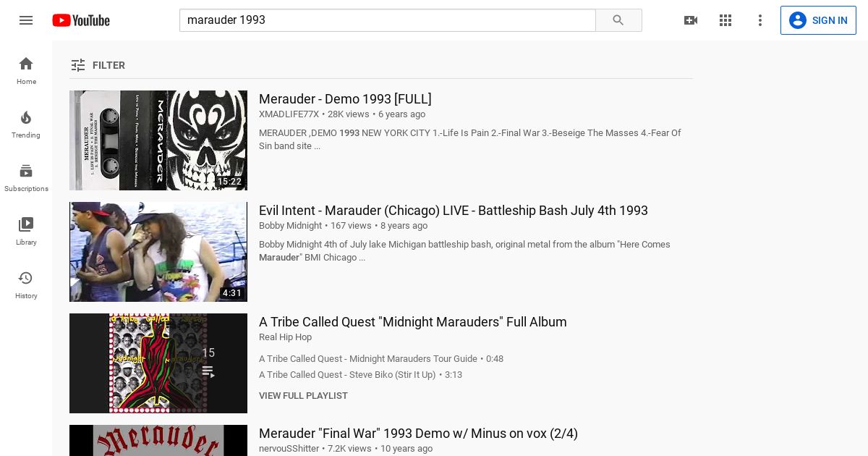Open 'Merauder - Demo 1993 [FULL]' title
Viewport: 868px width, 456px height.
click(x=345, y=99)
